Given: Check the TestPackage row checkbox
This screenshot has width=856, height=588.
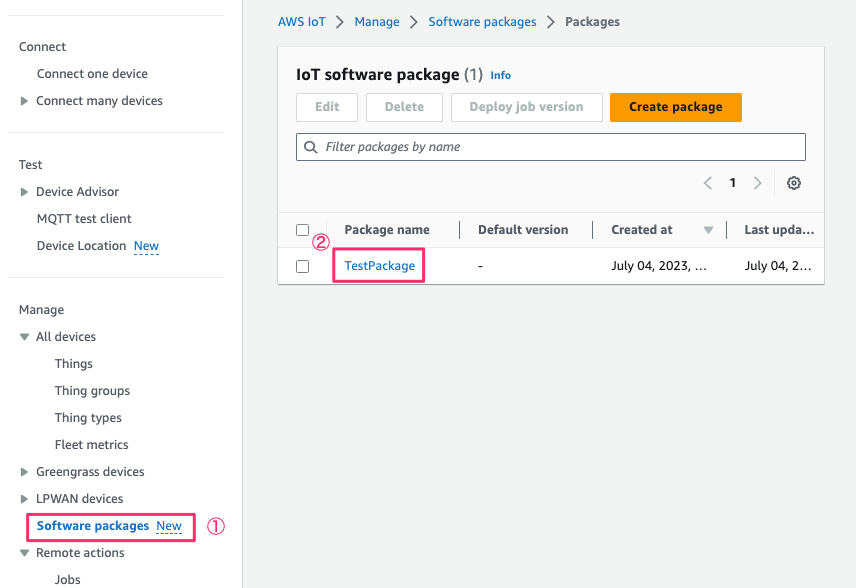Looking at the screenshot, I should click(303, 265).
